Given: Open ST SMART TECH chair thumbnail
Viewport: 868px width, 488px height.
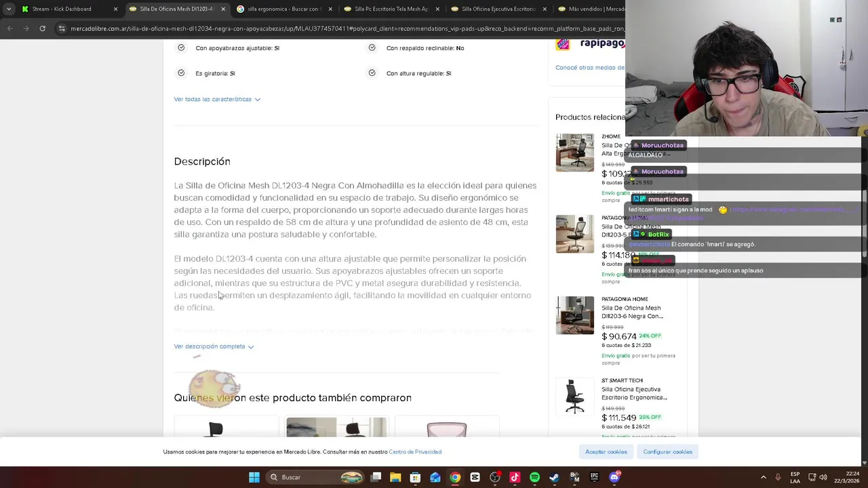Looking at the screenshot, I should [x=574, y=396].
